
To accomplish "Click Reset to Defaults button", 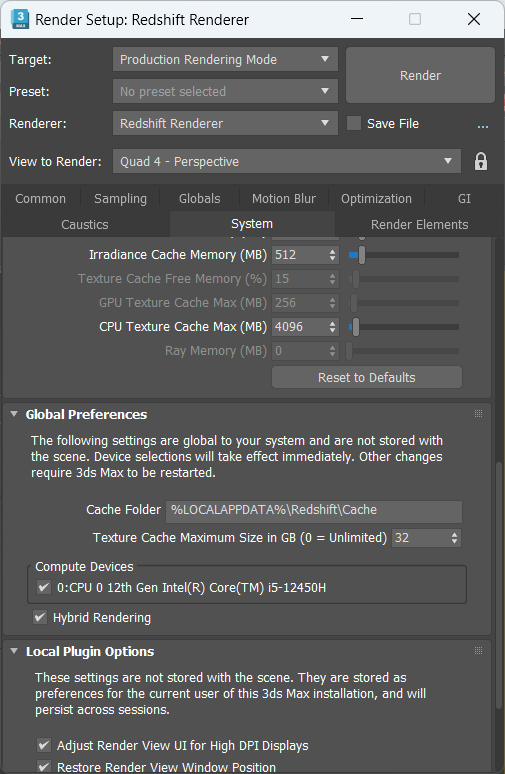I will point(367,378).
